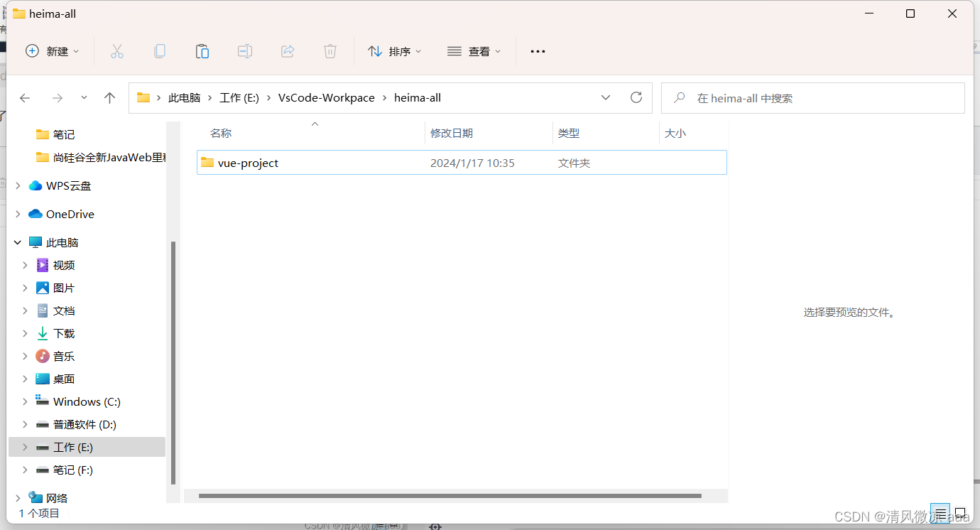Select Windows (C:) drive

pos(87,401)
